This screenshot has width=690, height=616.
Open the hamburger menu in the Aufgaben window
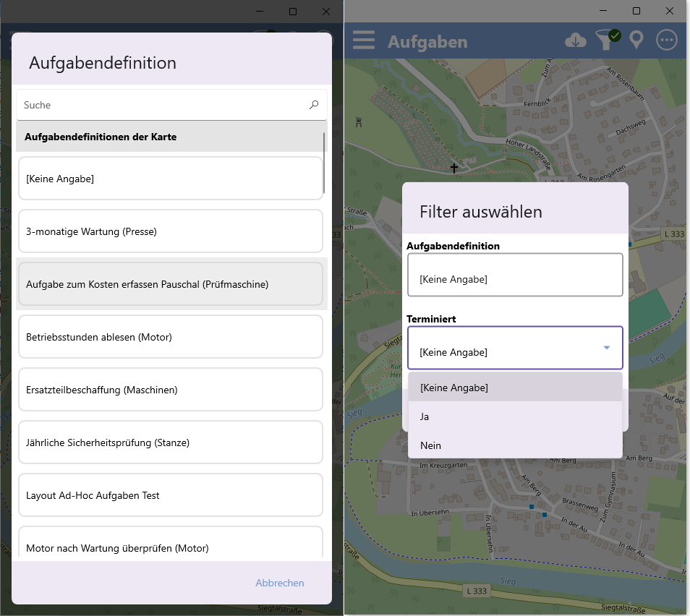[364, 40]
